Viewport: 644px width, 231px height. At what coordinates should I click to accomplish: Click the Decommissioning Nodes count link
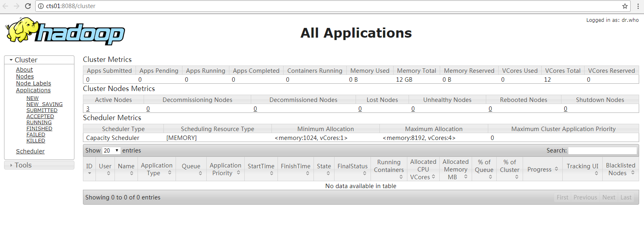click(148, 109)
